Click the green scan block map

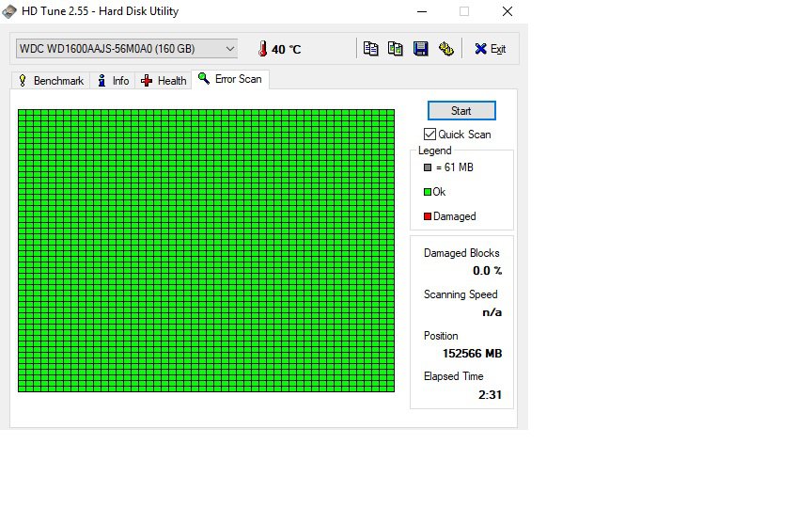pyautogui.click(x=206, y=250)
